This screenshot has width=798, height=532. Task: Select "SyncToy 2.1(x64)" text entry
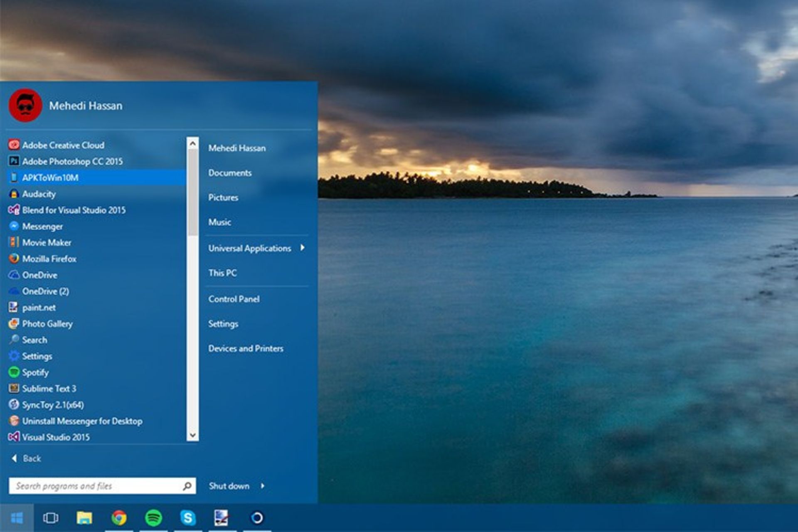click(x=53, y=404)
